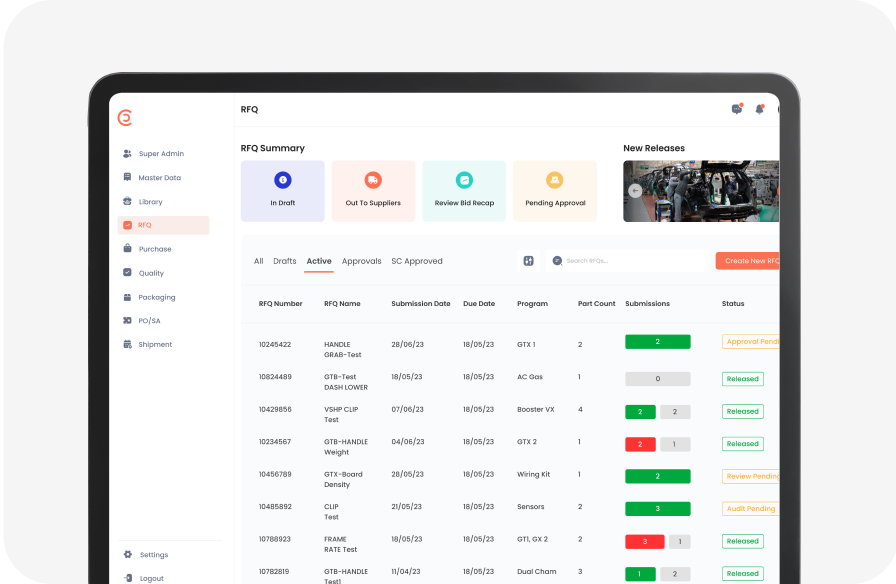Click the Logout icon at bottom
The height and width of the screenshot is (584, 896).
tap(127, 579)
